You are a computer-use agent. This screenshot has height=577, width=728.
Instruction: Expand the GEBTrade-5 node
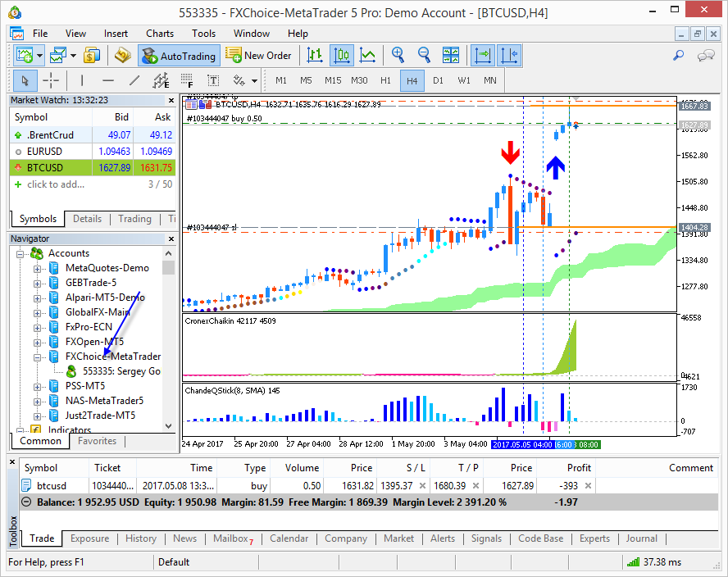click(x=37, y=284)
